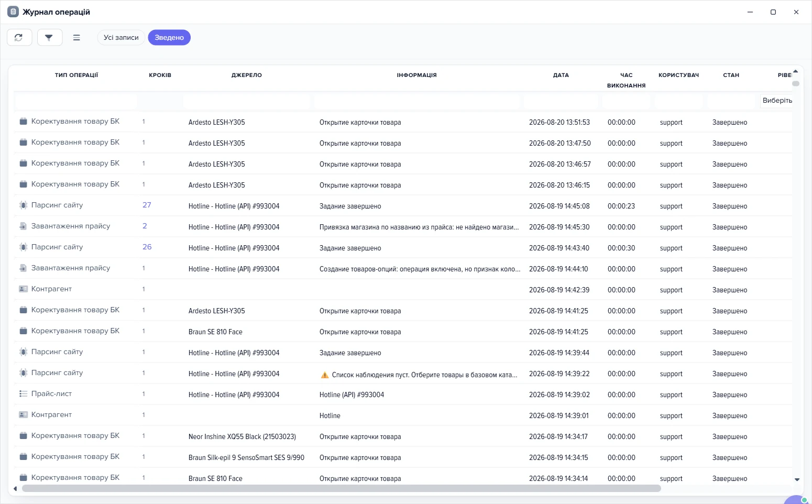Image resolution: width=812 pixels, height=504 pixels.
Task: Click the box icon of the Neor Inshine row
Action: coord(23,436)
